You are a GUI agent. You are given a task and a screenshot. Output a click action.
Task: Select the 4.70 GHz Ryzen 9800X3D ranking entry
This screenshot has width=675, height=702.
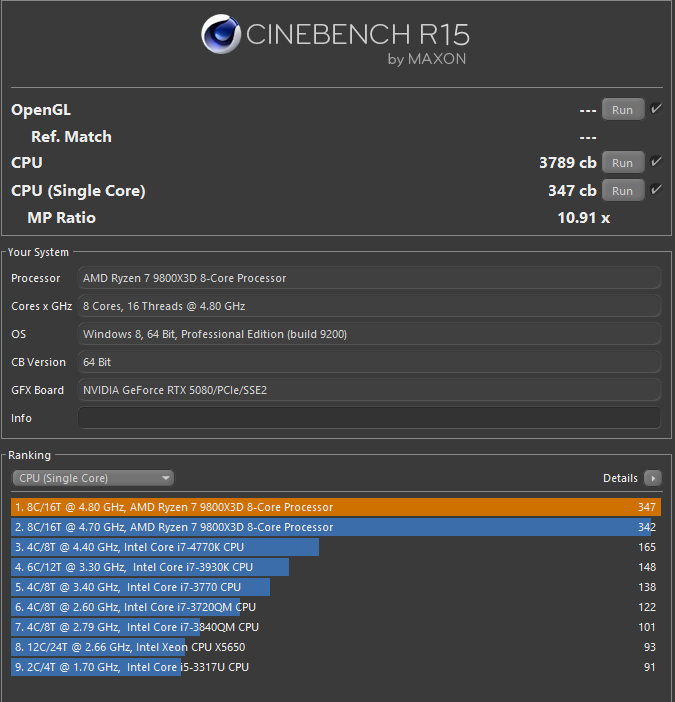[336, 527]
